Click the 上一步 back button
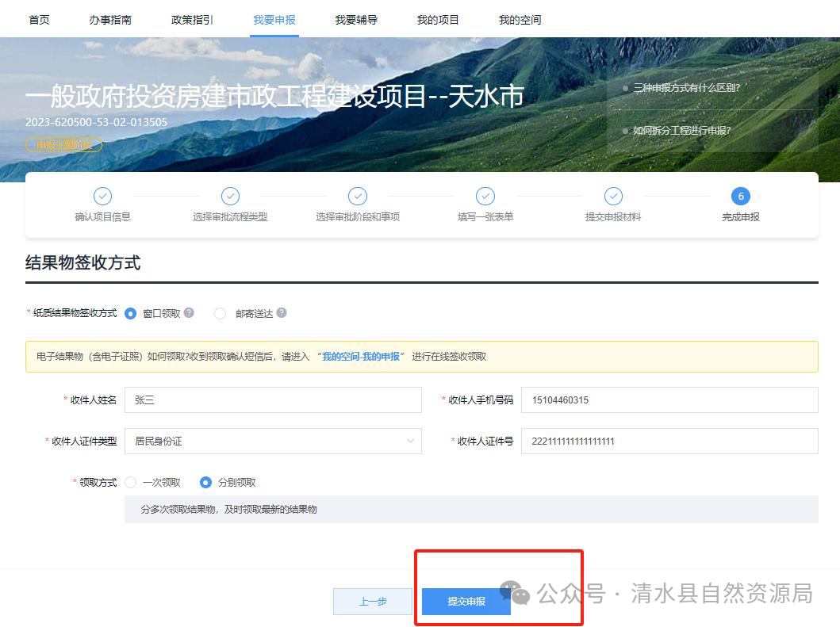Screen dimensions: 840x627 click(x=372, y=602)
